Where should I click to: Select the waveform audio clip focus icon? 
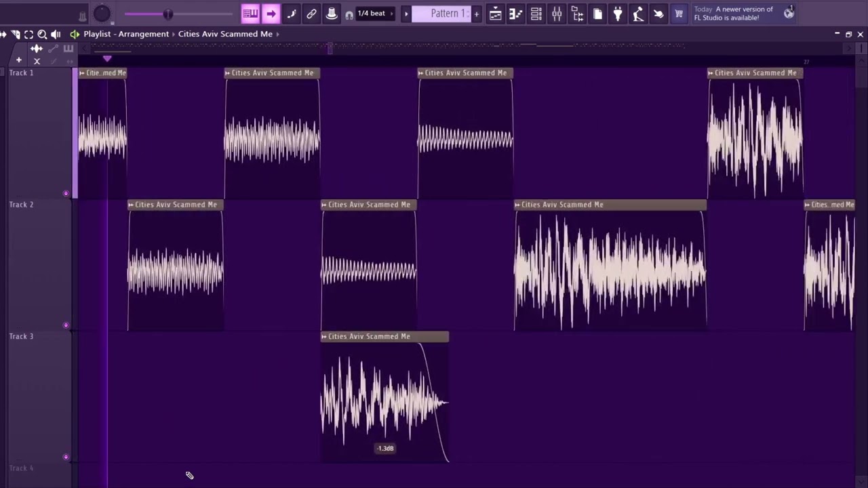point(37,49)
